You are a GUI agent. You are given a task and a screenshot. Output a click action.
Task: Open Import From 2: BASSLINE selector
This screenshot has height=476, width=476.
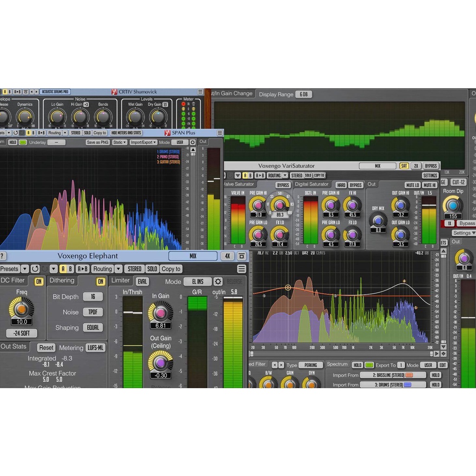pos(393,375)
